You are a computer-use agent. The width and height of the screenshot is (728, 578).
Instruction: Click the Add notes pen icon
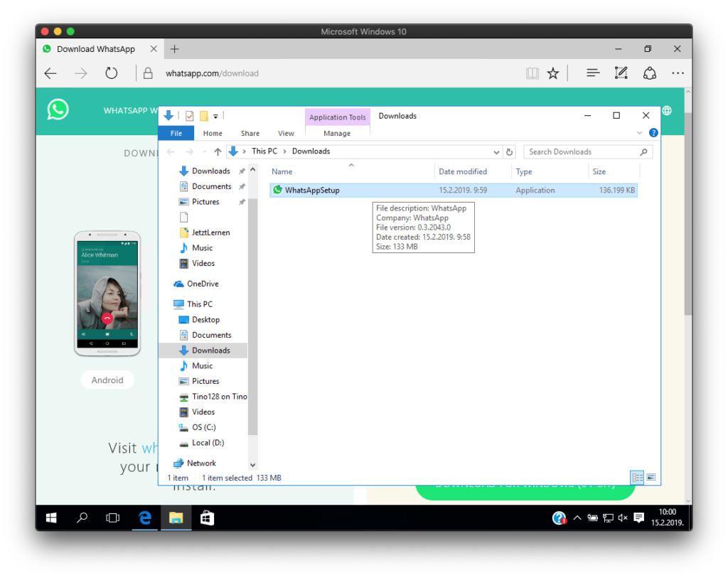click(x=621, y=73)
